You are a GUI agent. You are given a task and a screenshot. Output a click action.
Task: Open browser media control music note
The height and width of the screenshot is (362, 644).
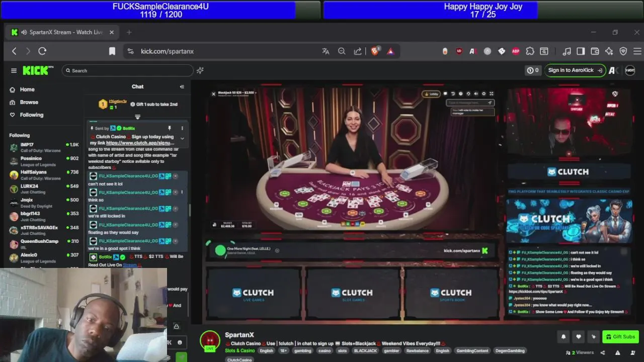567,51
